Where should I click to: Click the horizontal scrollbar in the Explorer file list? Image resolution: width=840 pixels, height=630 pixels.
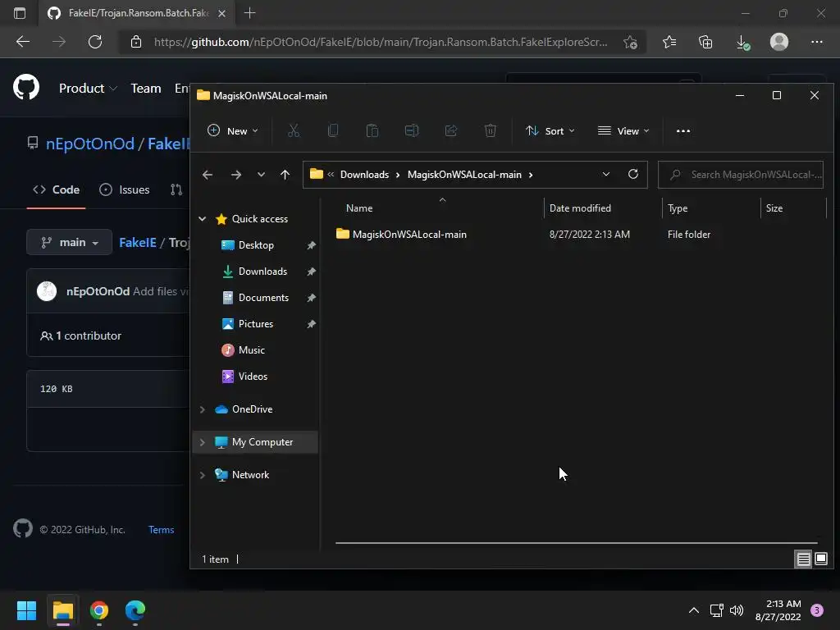(x=577, y=543)
